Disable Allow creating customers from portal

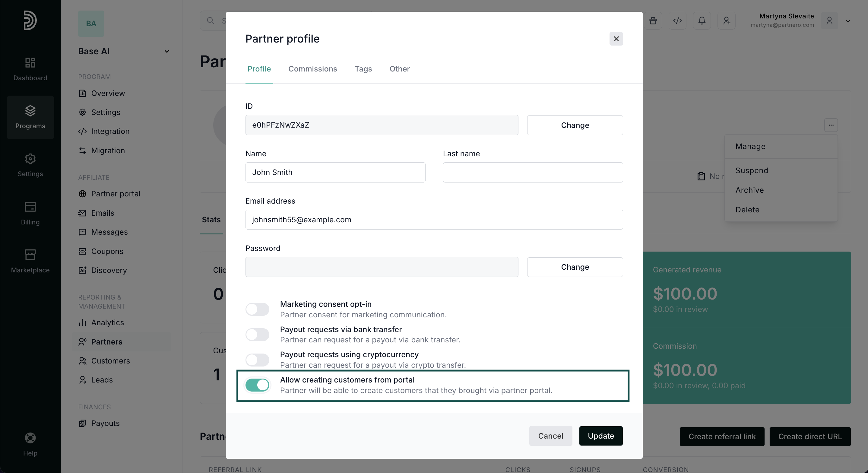coord(257,385)
